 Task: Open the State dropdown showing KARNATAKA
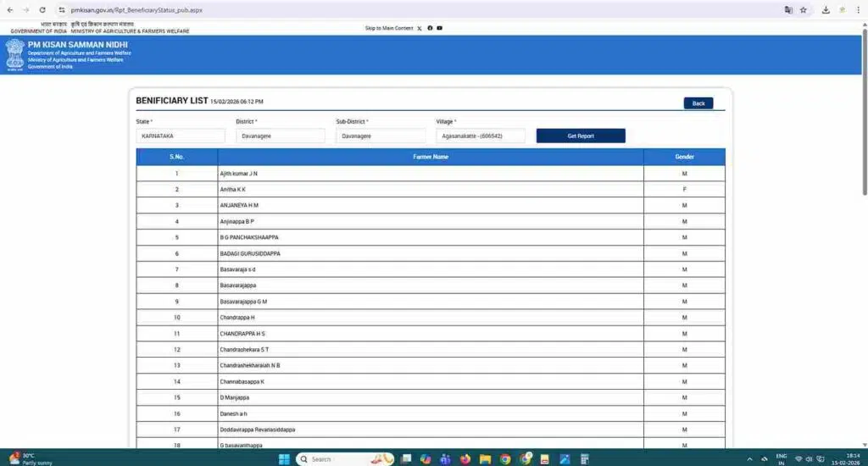181,136
